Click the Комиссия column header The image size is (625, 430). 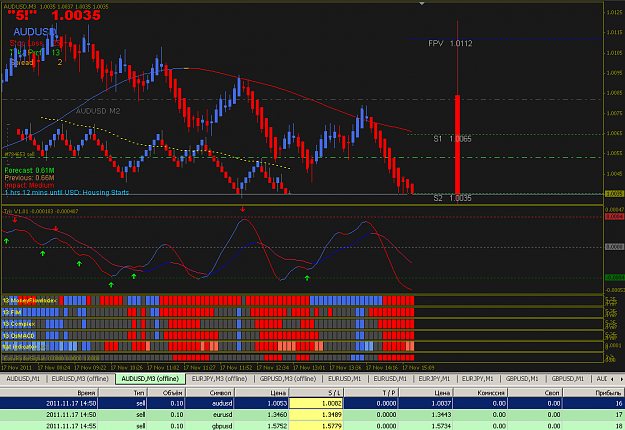point(481,393)
